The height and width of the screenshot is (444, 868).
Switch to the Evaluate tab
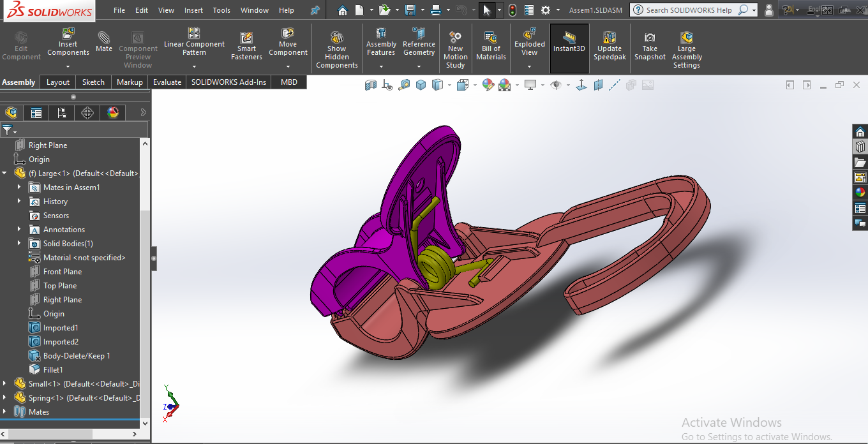(167, 82)
